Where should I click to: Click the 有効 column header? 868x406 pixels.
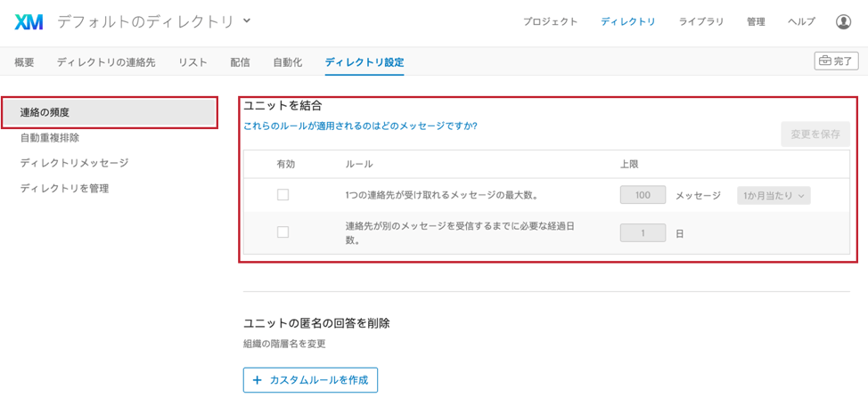pos(286,165)
